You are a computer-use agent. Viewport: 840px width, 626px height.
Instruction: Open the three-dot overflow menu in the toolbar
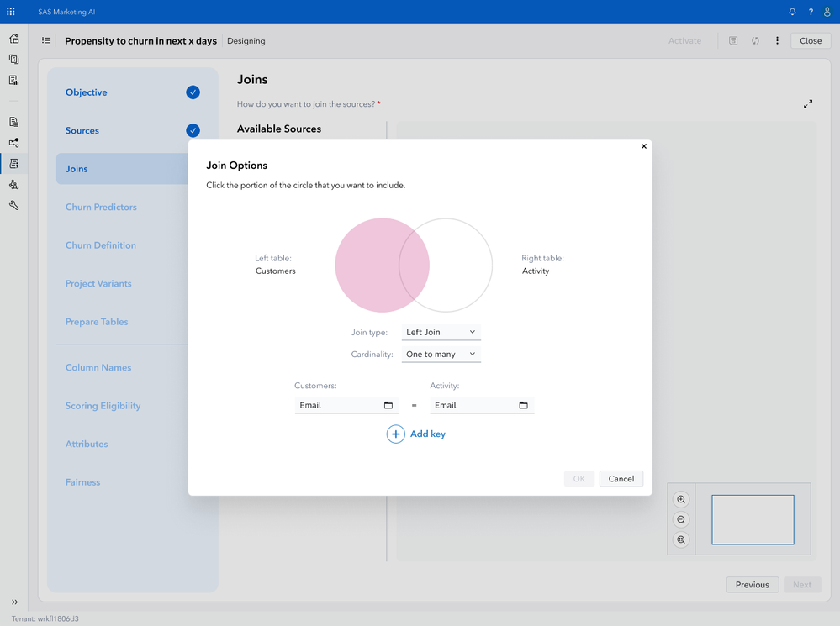[776, 40]
